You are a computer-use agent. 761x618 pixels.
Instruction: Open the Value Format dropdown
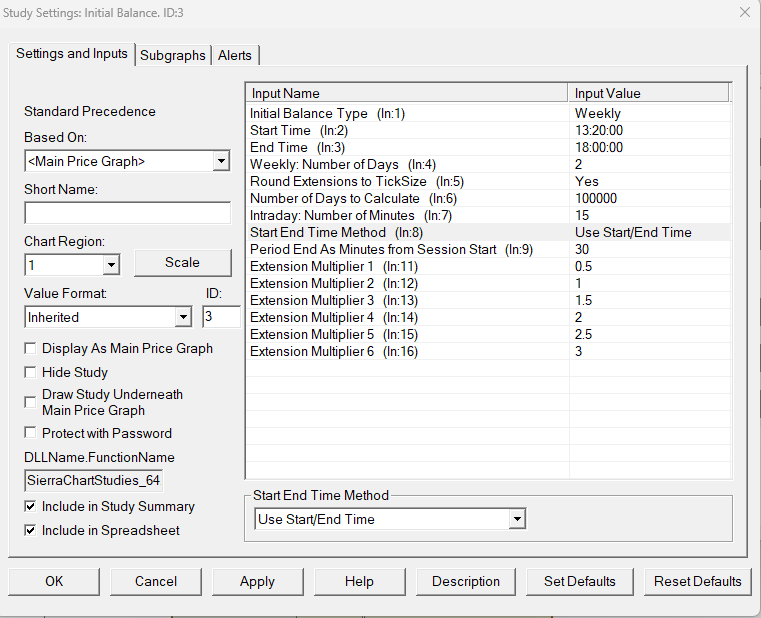click(183, 317)
